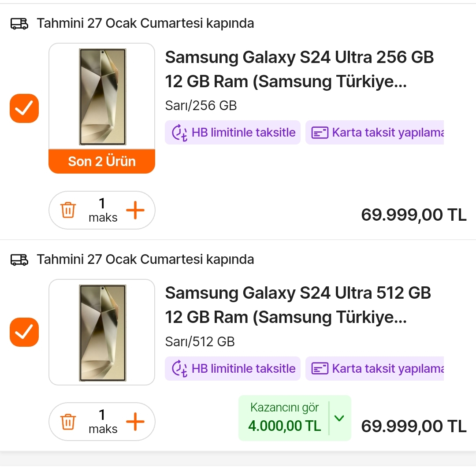Open 512 GB phone product thumbnail

coord(102,333)
